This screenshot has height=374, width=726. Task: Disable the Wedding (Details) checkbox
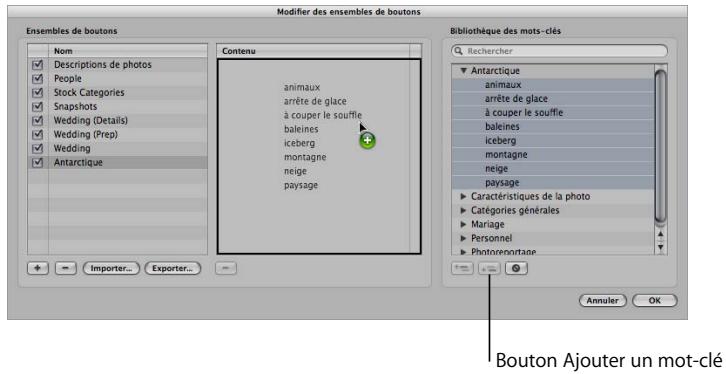38,120
